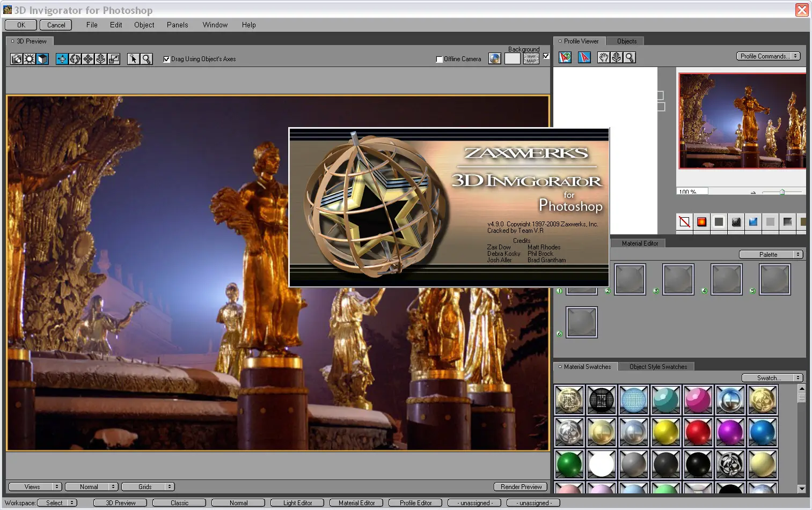Open the Window menu
This screenshot has width=812, height=510.
tap(215, 25)
